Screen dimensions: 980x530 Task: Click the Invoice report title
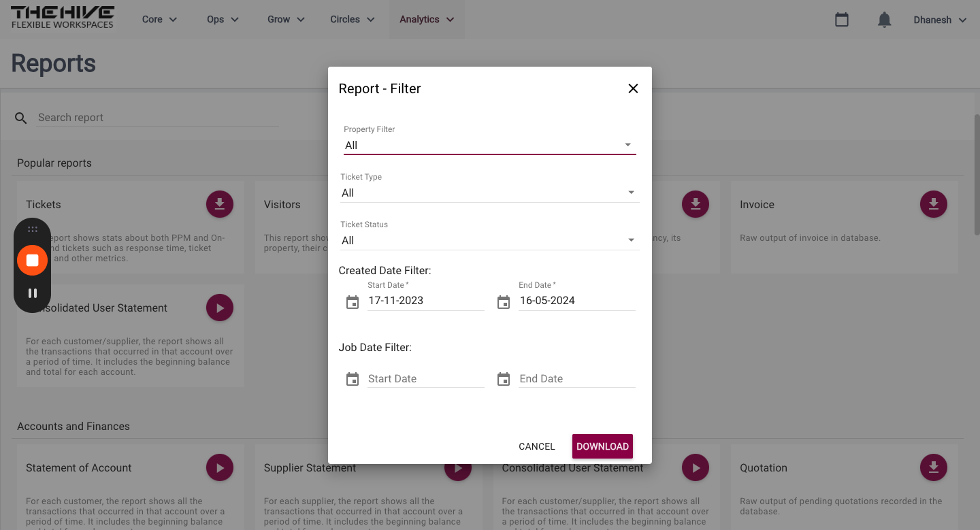click(x=757, y=204)
